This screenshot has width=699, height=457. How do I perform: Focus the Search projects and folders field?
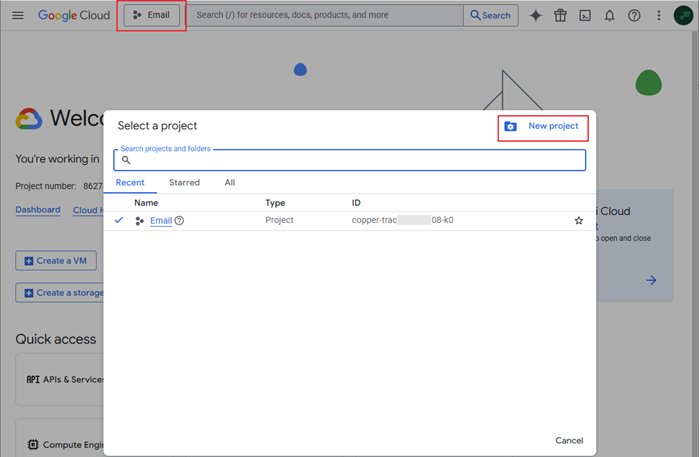(x=350, y=160)
